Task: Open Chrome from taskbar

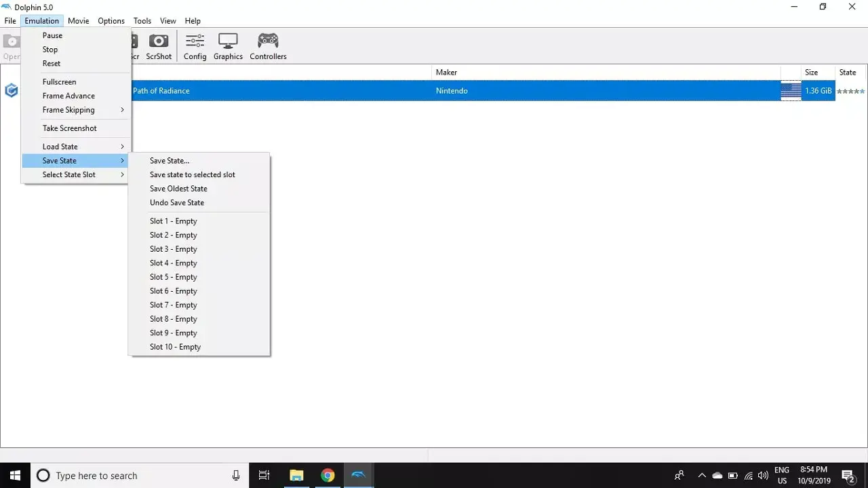Action: [x=328, y=475]
